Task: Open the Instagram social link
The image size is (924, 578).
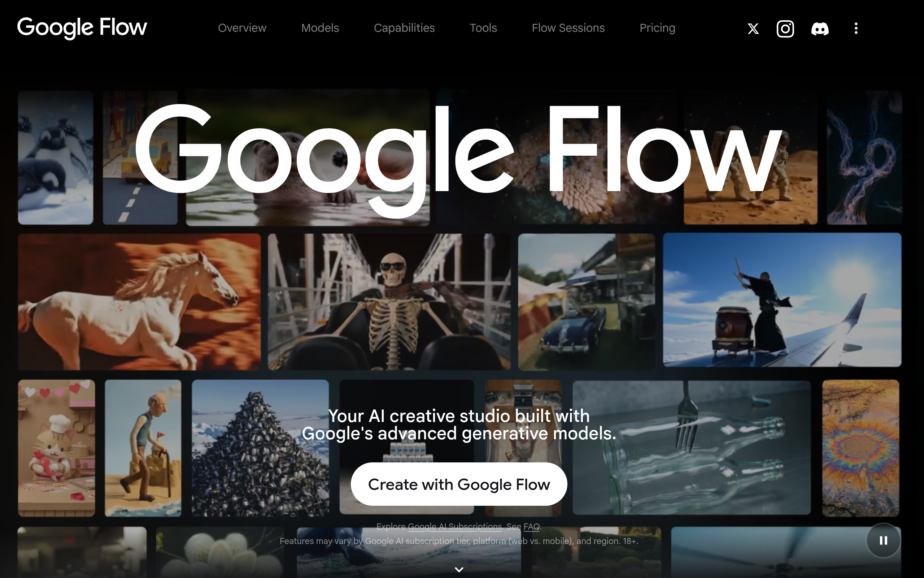Action: (x=785, y=29)
